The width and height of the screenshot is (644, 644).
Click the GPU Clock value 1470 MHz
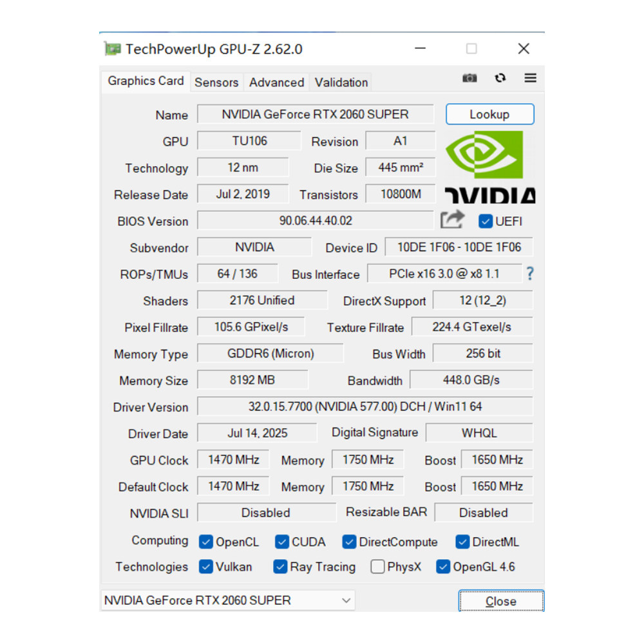(233, 460)
